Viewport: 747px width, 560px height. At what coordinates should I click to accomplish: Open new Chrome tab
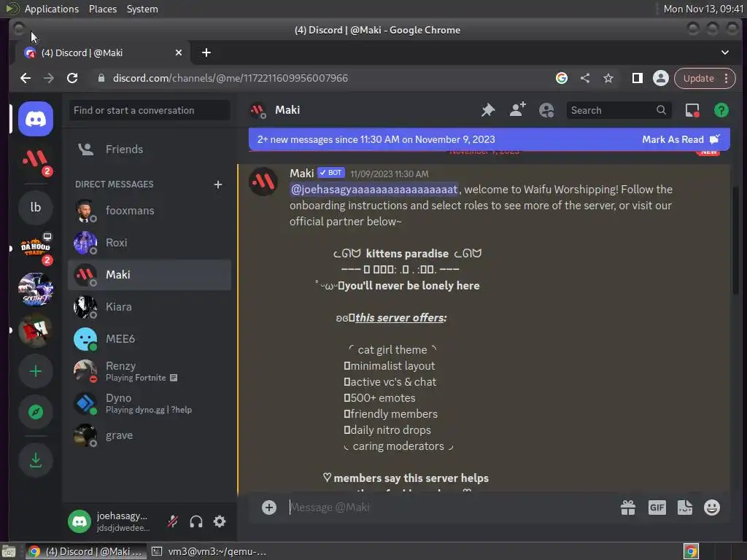pos(206,52)
